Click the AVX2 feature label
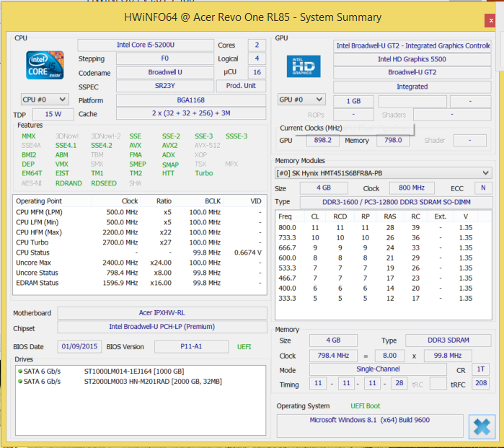 pos(169,146)
